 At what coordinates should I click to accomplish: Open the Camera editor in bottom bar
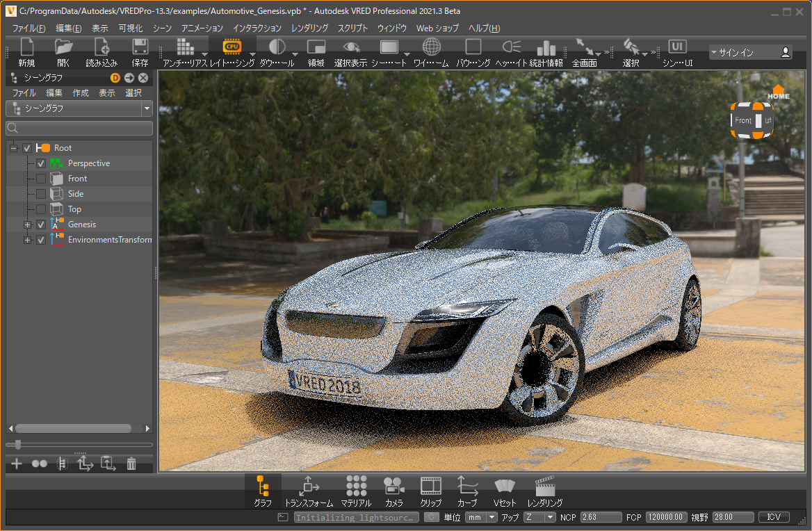pyautogui.click(x=394, y=490)
